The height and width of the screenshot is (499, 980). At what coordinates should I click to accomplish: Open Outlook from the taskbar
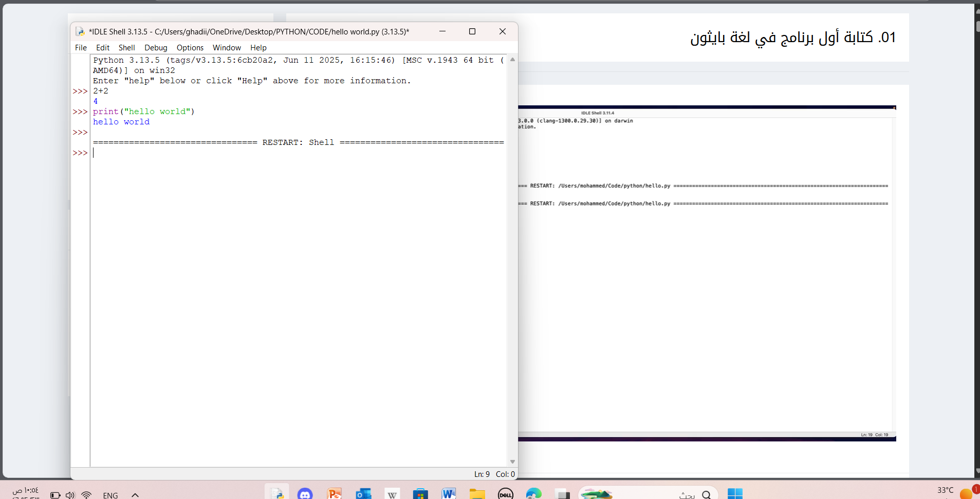pyautogui.click(x=363, y=494)
